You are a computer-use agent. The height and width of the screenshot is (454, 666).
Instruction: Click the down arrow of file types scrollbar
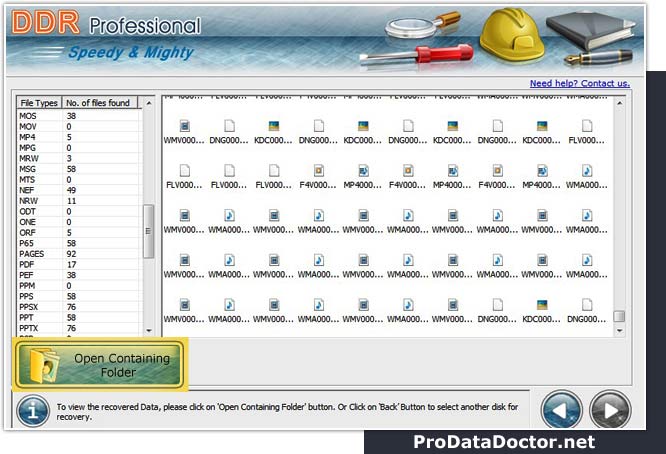(149, 330)
